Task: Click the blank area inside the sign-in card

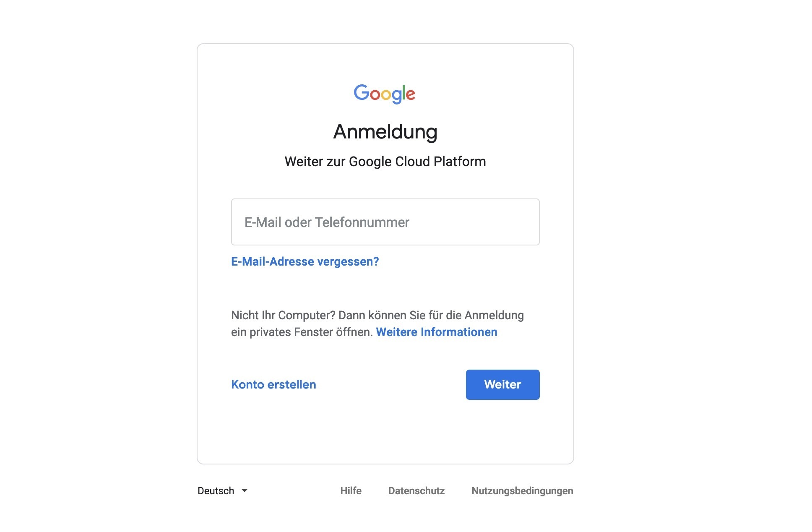Action: 385,432
